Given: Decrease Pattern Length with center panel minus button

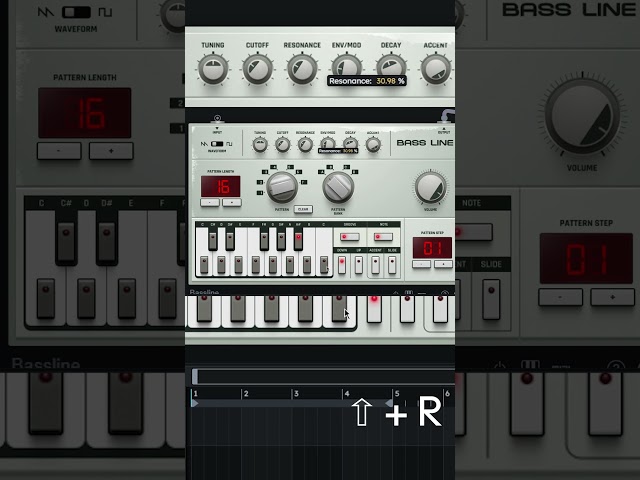Looking at the screenshot, I should pos(210,202).
